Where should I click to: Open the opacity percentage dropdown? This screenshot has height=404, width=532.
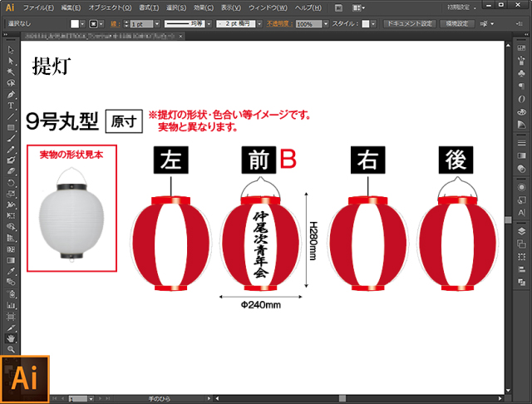(326, 24)
